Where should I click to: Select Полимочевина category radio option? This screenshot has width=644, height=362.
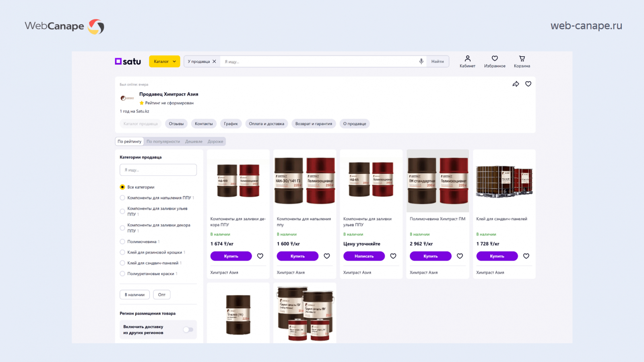pyautogui.click(x=122, y=242)
